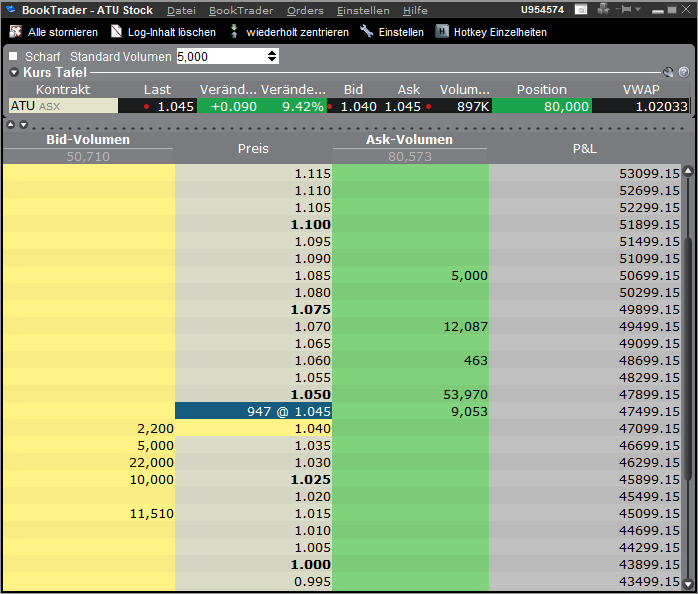Viewport: 698px width, 594px height.
Task: Click the Standard Volumen input field
Action: click(x=221, y=56)
